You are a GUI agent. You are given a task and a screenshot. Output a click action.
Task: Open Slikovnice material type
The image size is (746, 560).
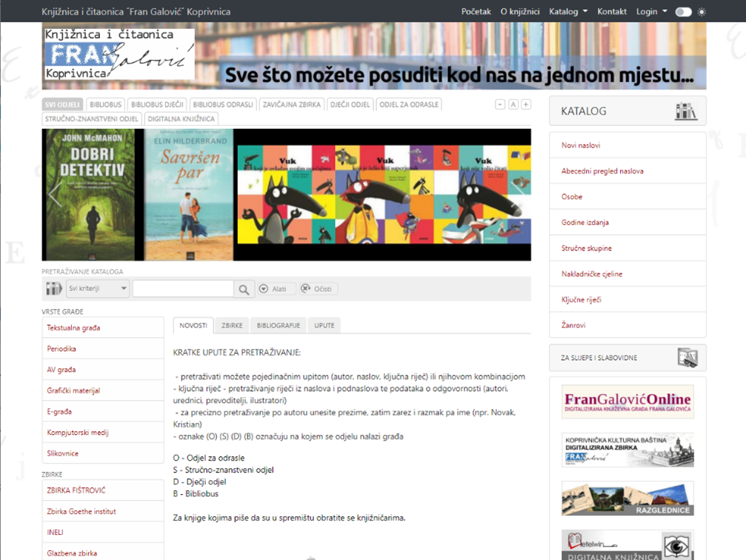click(x=103, y=453)
